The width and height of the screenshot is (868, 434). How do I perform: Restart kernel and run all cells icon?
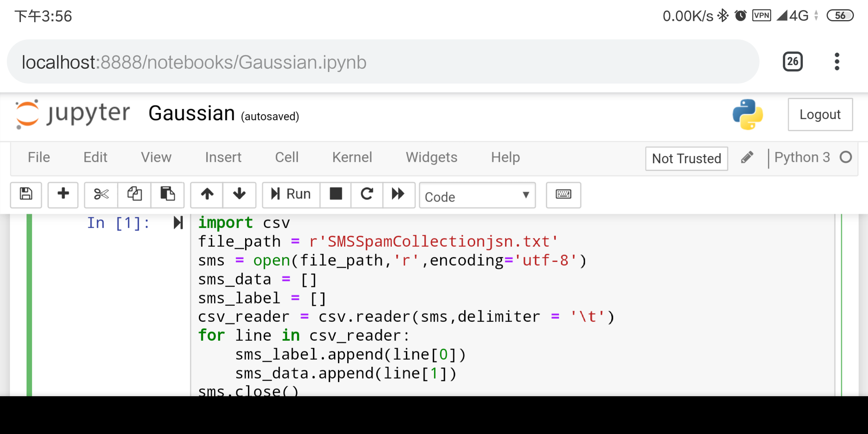click(x=398, y=194)
